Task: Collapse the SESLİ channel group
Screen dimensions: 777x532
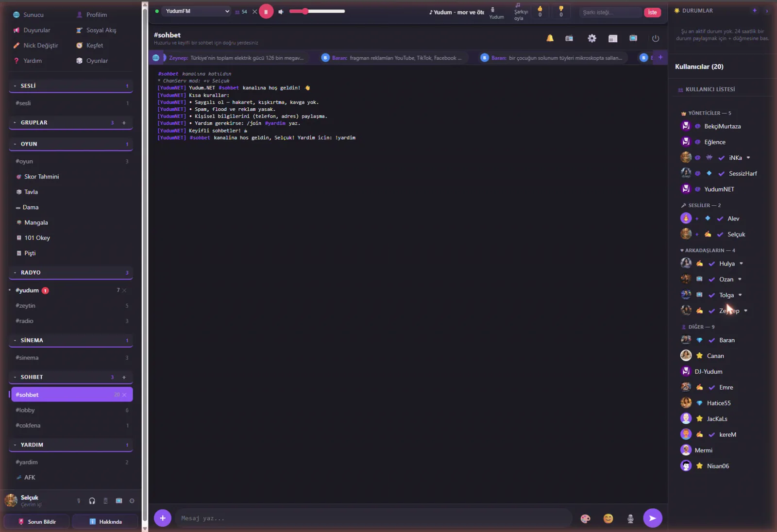Action: point(71,86)
